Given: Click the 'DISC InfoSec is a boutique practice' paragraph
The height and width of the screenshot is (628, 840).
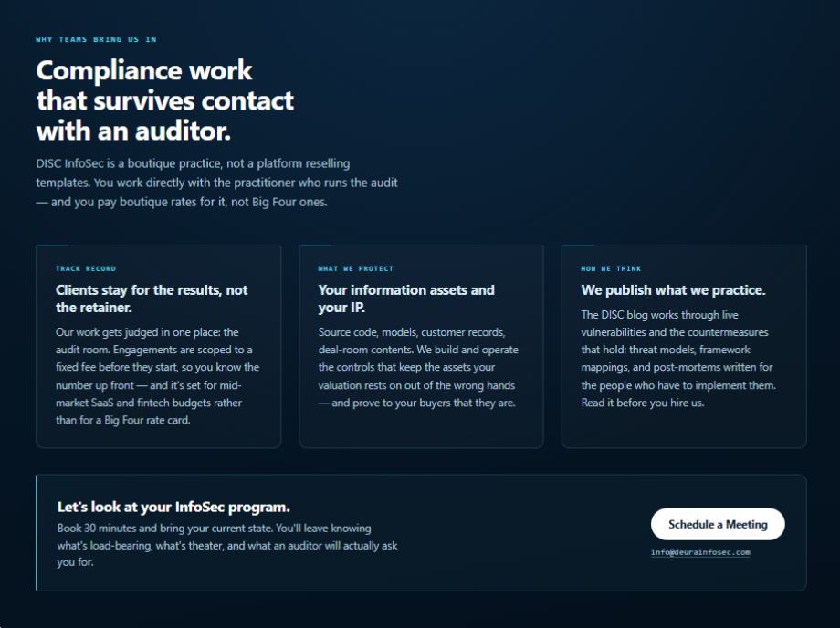Looking at the screenshot, I should tap(216, 183).
